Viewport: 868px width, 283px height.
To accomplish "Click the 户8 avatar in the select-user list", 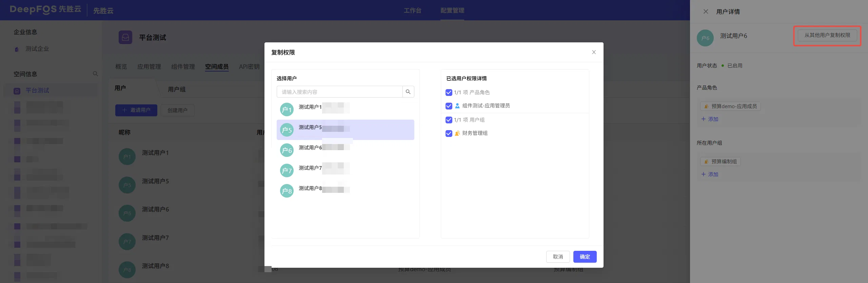I will click(287, 191).
